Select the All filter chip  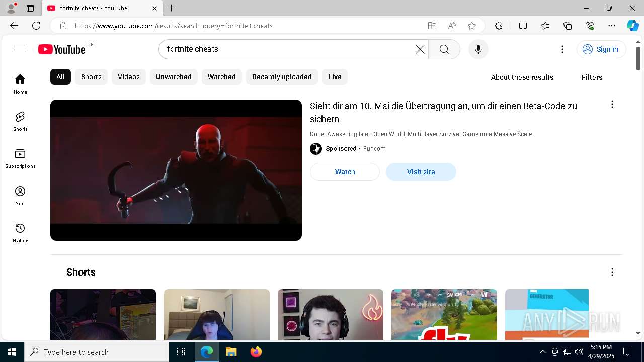60,77
